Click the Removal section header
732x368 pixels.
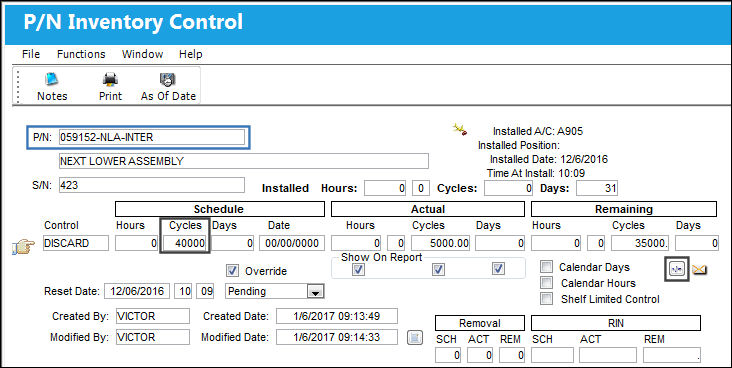pos(479,323)
